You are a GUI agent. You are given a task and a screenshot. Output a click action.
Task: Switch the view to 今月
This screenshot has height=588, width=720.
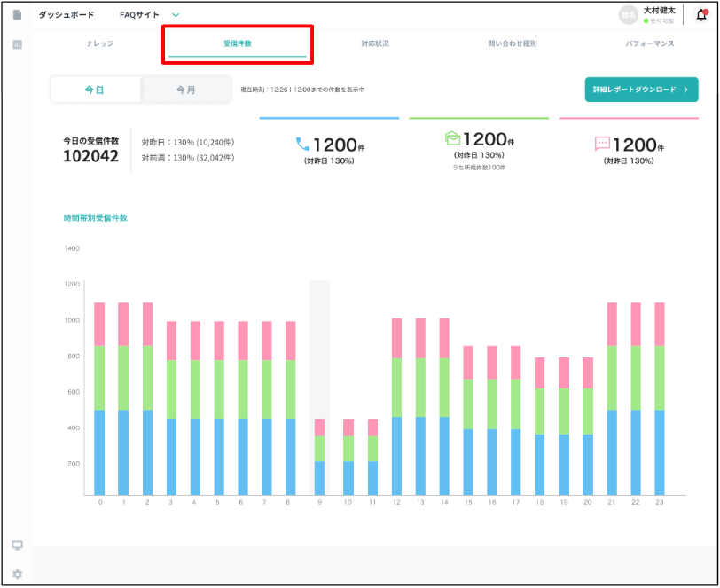click(x=185, y=90)
